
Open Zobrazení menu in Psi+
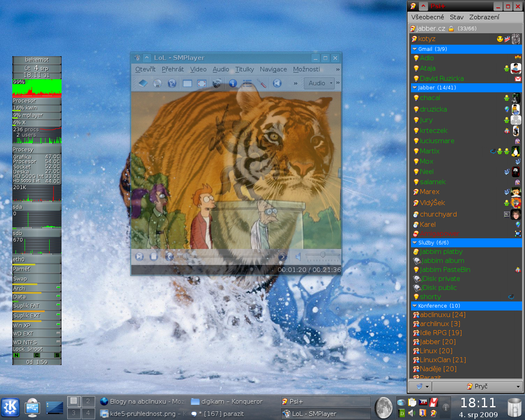coord(484,17)
